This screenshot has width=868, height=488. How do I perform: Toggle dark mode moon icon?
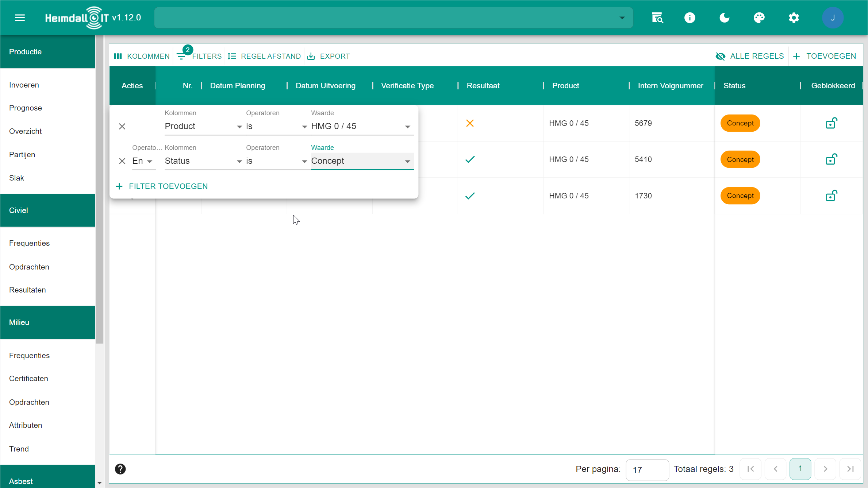click(x=724, y=18)
